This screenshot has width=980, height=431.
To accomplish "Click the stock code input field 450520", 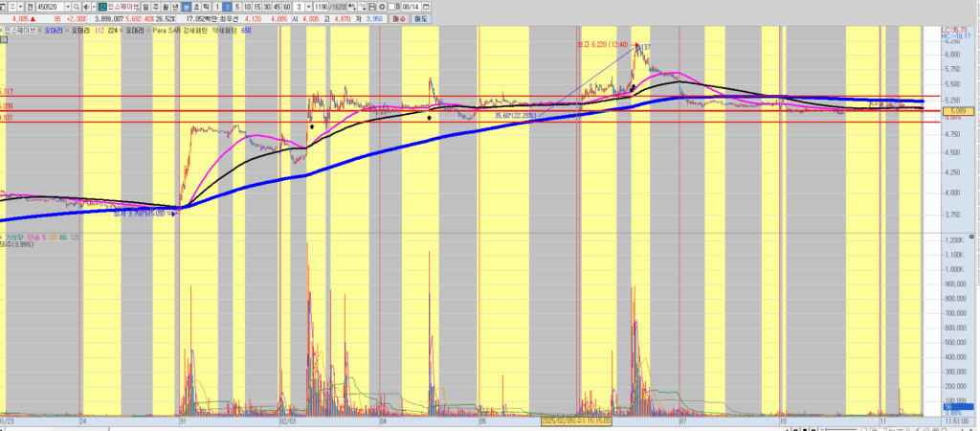I will [x=51, y=7].
